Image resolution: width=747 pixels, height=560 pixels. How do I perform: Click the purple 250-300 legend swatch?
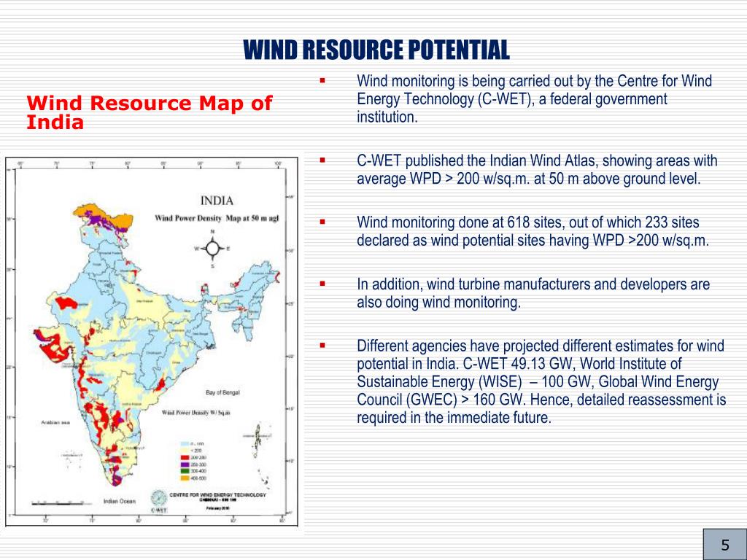click(x=185, y=464)
